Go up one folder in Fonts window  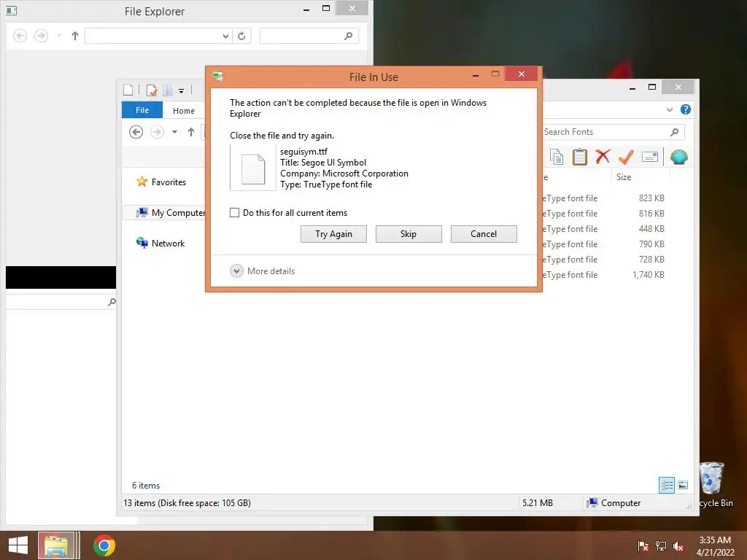click(191, 132)
